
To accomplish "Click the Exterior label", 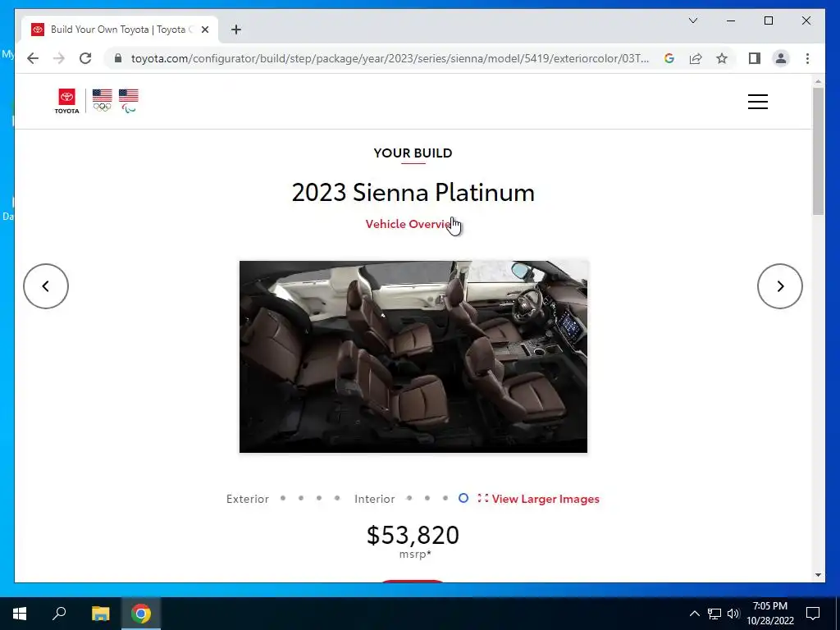I will click(248, 499).
